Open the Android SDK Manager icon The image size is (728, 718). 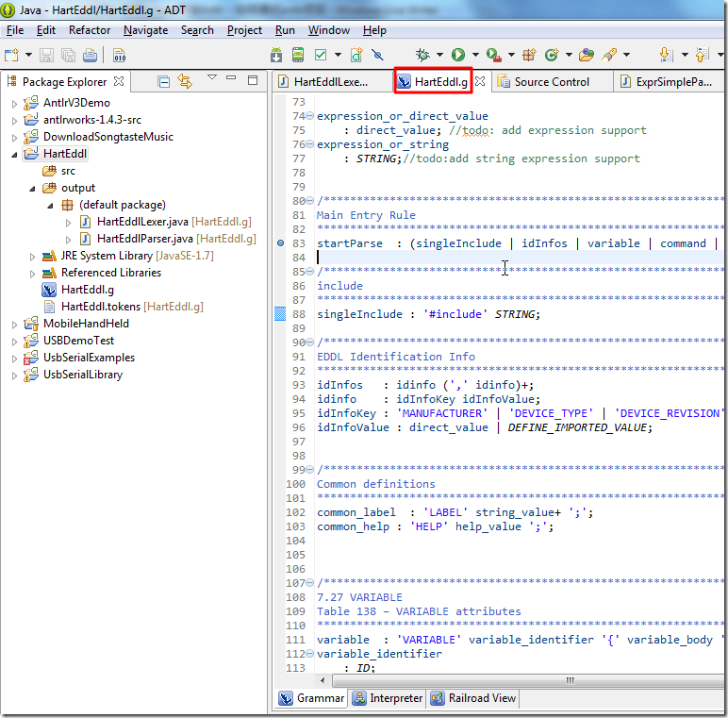278,56
